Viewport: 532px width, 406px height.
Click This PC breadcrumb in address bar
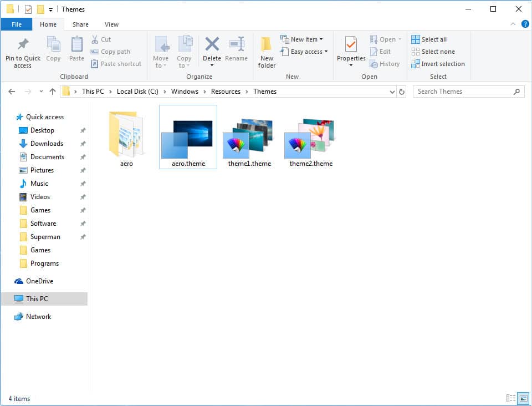point(93,92)
